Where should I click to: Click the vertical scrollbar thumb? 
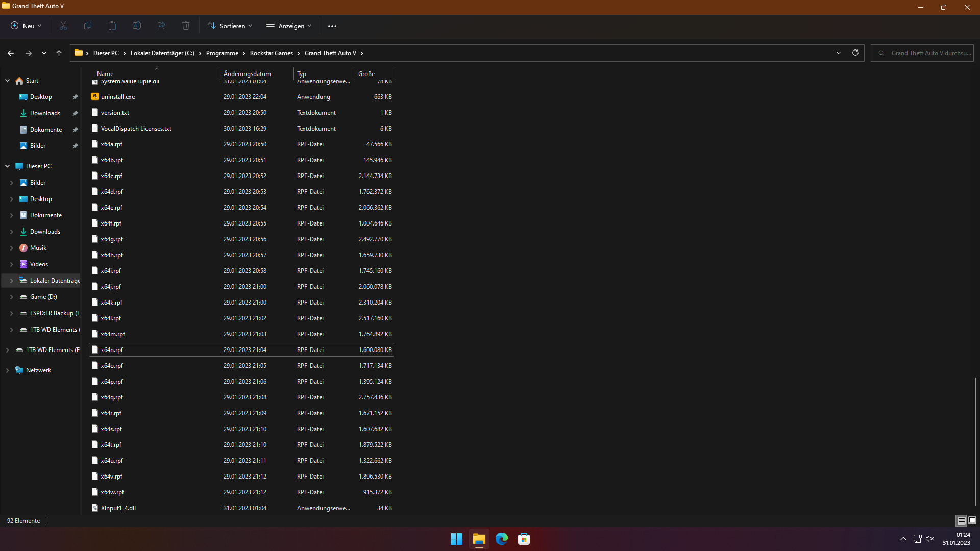tap(975, 441)
